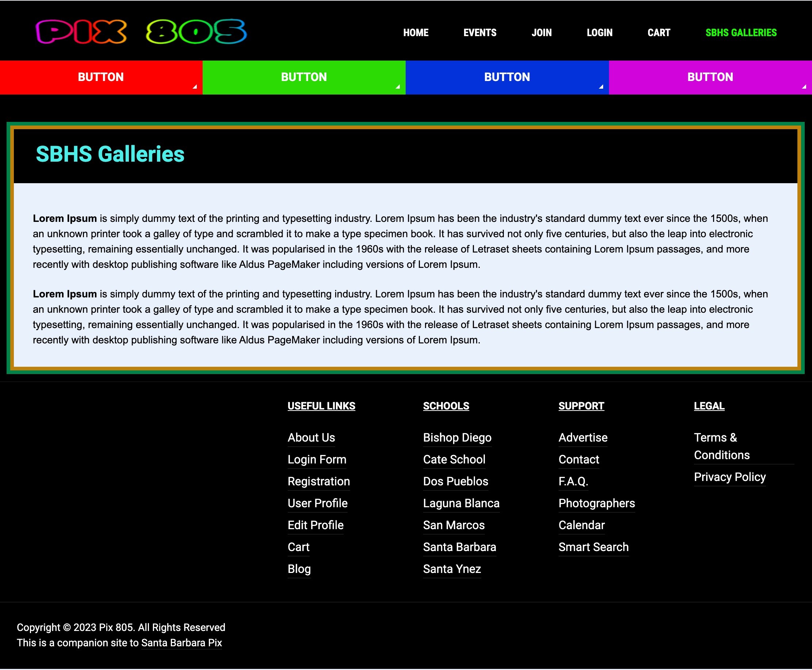Read the Privacy Policy
This screenshot has height=670, width=812.
(729, 477)
